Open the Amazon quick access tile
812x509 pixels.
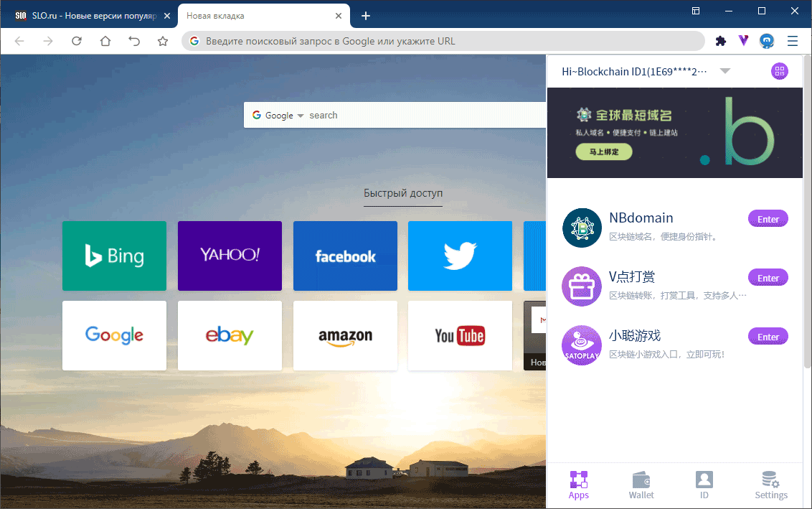(x=346, y=336)
